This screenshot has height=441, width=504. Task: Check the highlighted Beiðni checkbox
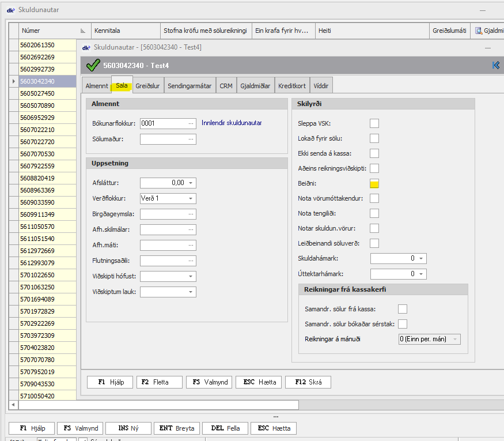point(374,183)
